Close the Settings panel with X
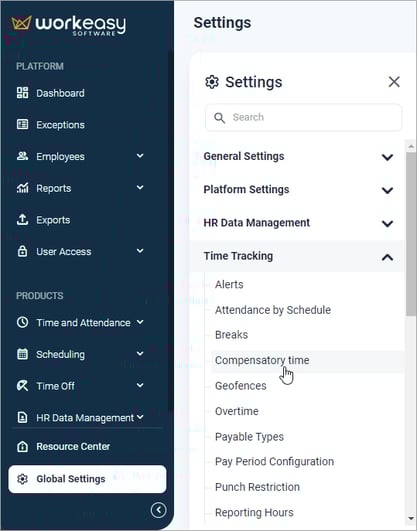 tap(394, 82)
